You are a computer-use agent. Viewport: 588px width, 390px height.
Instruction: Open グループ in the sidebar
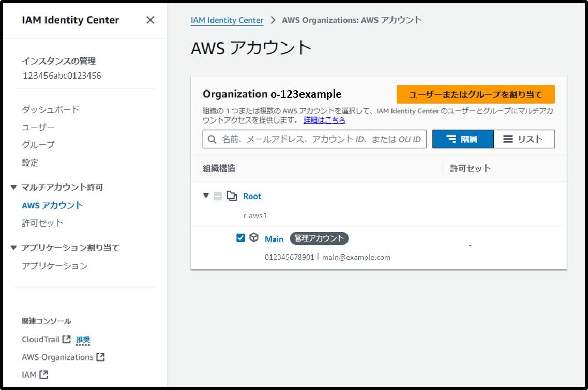[38, 145]
